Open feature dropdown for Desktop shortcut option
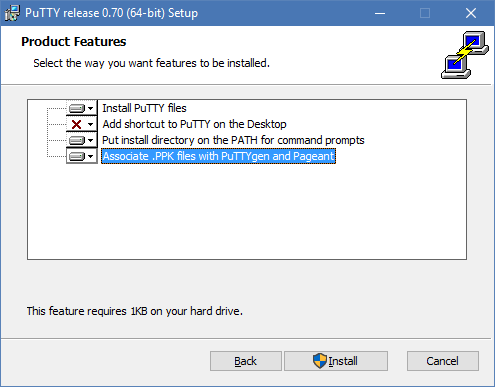Viewport: 495px width, 387px height. (x=81, y=124)
